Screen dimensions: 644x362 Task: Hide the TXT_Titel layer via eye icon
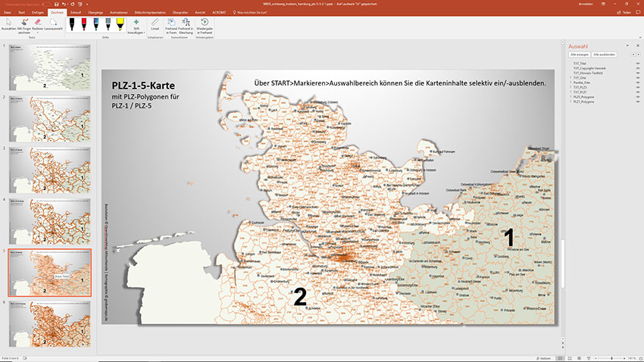click(639, 64)
